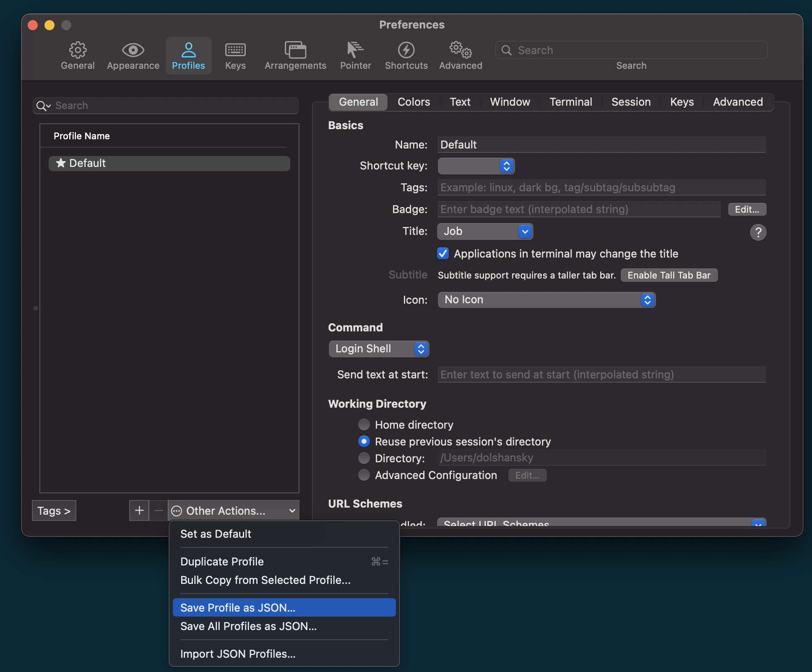Click Enable Tall Tab Bar button
Viewport: 812px width, 672px height.
(669, 275)
